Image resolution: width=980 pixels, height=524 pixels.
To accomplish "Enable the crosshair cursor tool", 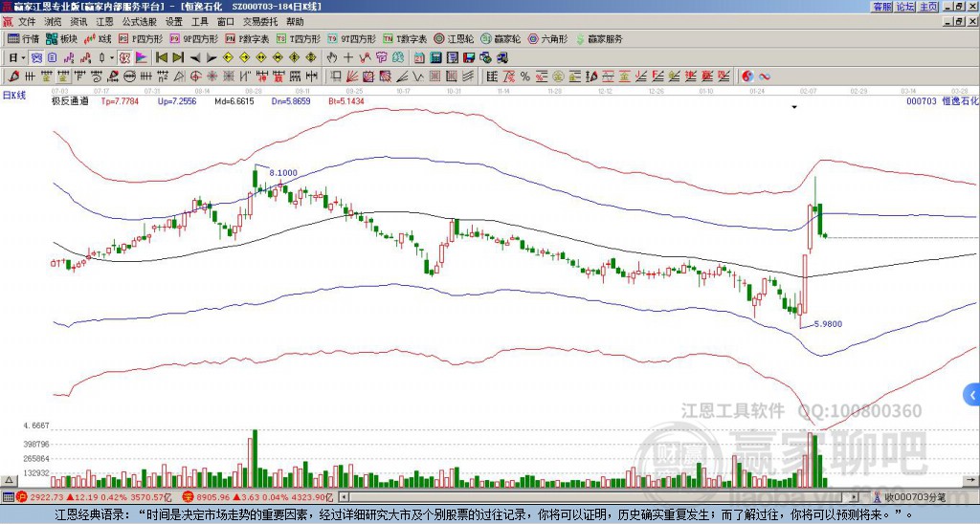I will tap(348, 58).
